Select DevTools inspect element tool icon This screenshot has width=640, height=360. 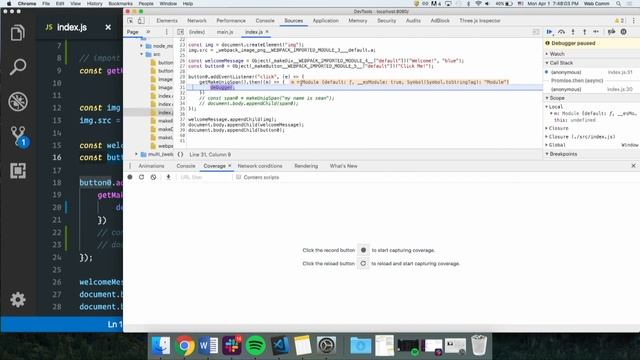tap(130, 20)
